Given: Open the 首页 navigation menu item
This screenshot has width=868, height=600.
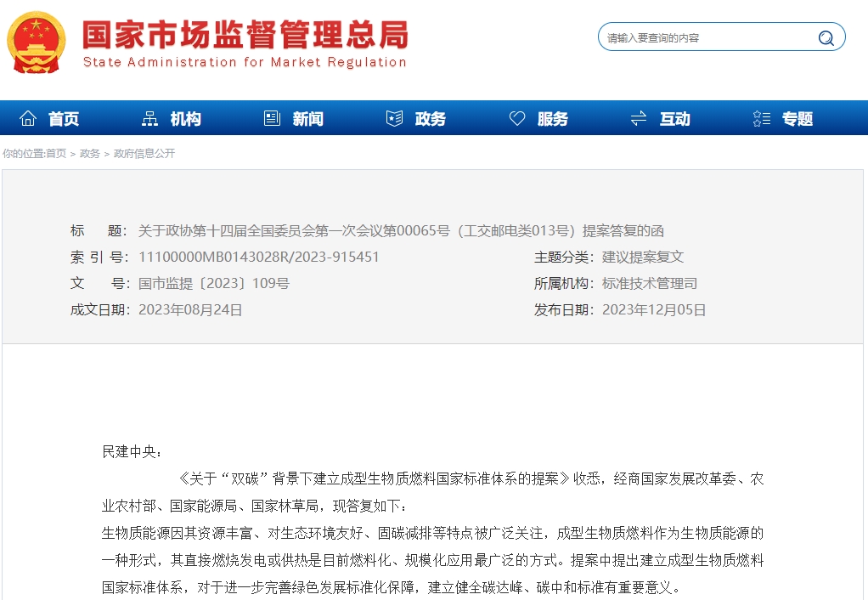Looking at the screenshot, I should [64, 119].
